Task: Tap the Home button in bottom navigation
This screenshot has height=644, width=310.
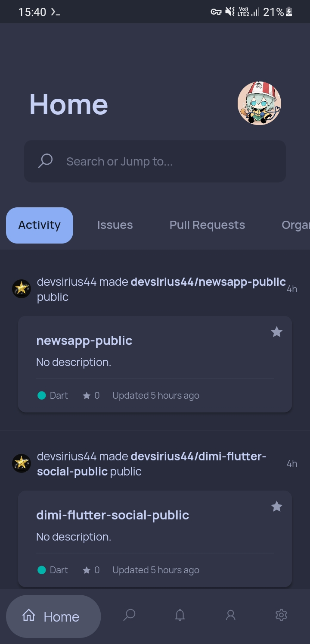Action: click(x=53, y=616)
